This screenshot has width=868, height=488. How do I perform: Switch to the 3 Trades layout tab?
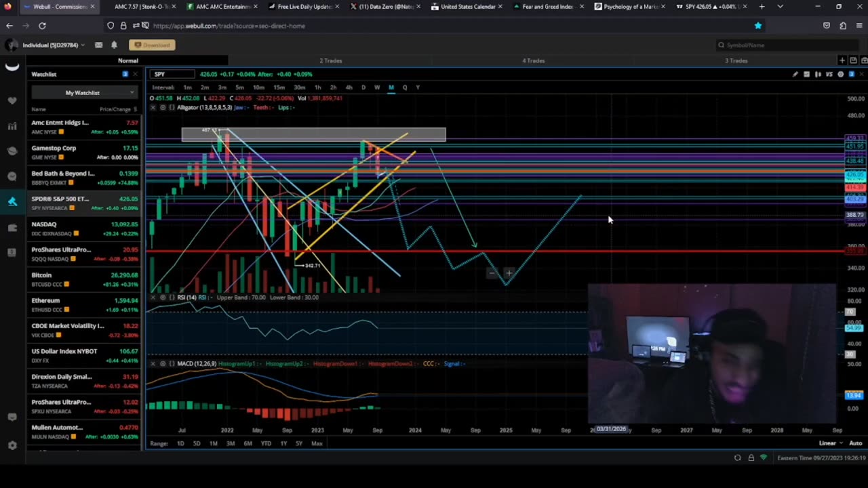(x=736, y=60)
